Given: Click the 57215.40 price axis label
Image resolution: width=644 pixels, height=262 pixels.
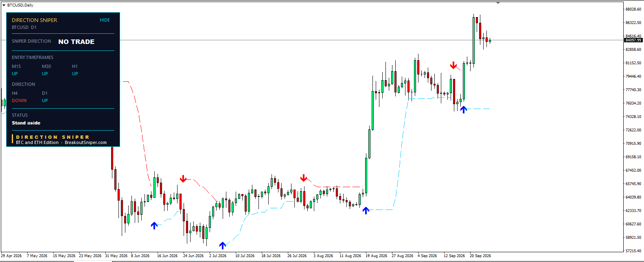Looking at the screenshot, I should 633,251.
